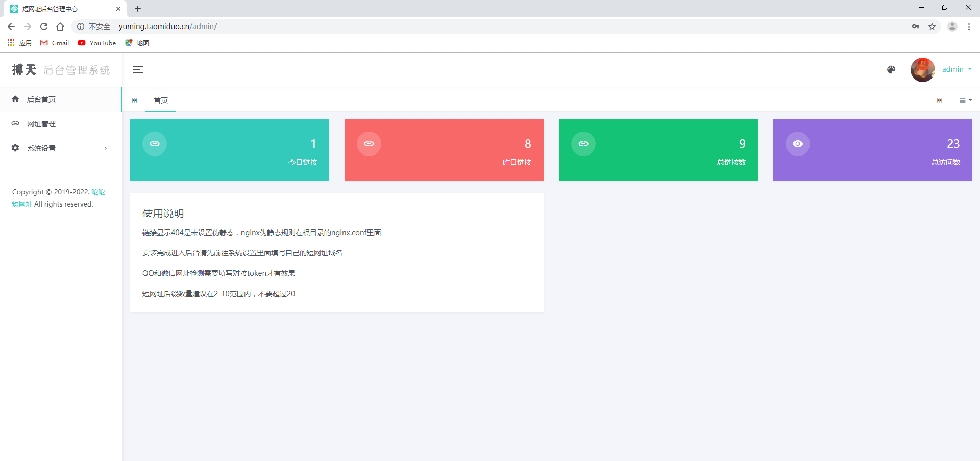Click the admin avatar picture
Image resolution: width=980 pixels, height=461 pixels.
[x=923, y=70]
